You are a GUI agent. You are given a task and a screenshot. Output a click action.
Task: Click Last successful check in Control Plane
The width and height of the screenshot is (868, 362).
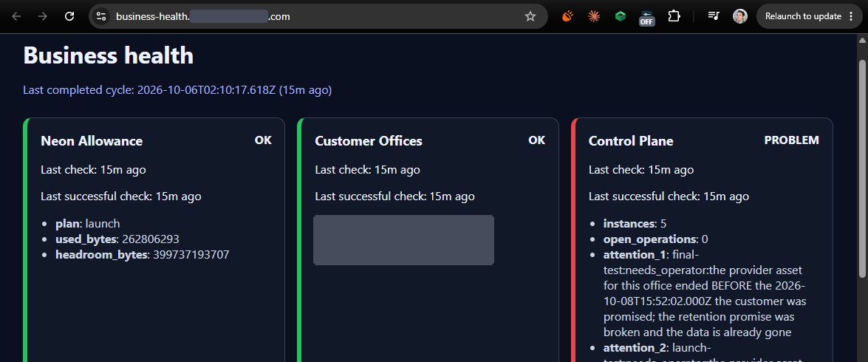click(x=669, y=197)
